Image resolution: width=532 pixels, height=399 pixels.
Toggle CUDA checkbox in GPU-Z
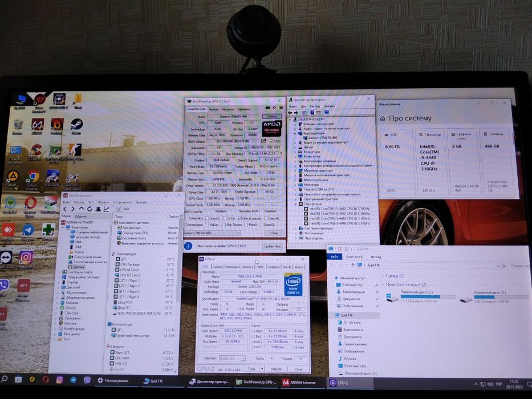[x=224, y=218]
